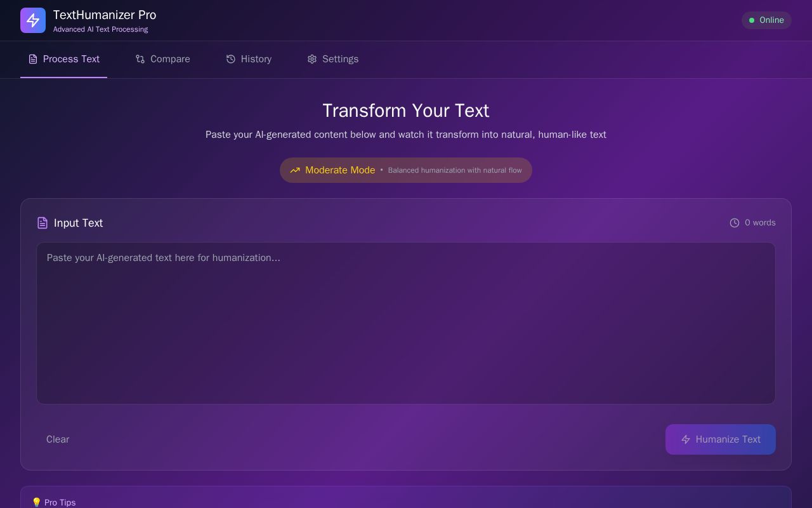Click the trend arrow icon in Moderate Mode
The image size is (812, 508).
click(295, 170)
